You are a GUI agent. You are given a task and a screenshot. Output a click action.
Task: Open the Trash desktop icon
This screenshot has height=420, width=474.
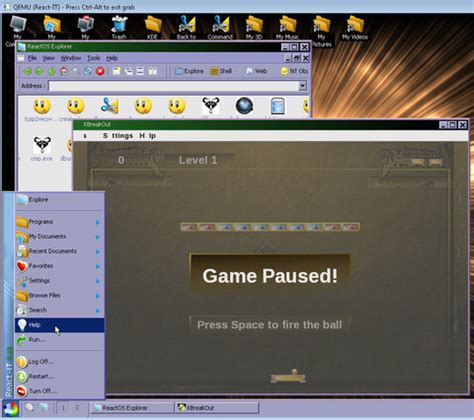tap(119, 28)
